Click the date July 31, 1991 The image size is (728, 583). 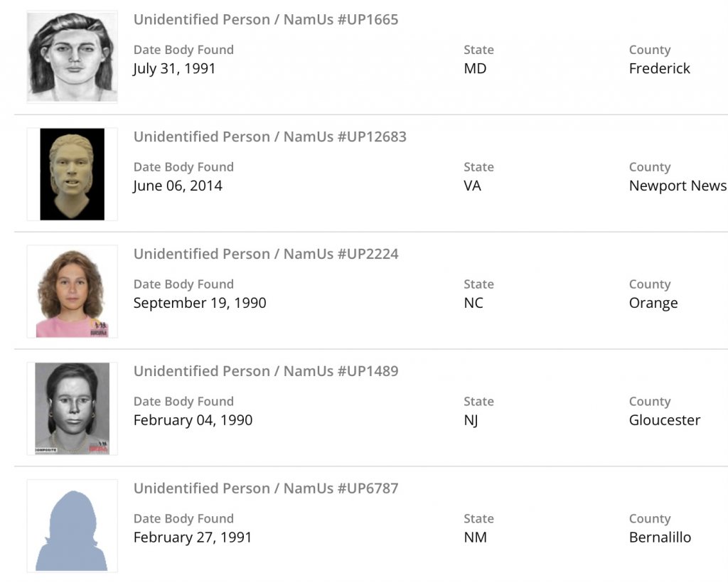point(174,69)
